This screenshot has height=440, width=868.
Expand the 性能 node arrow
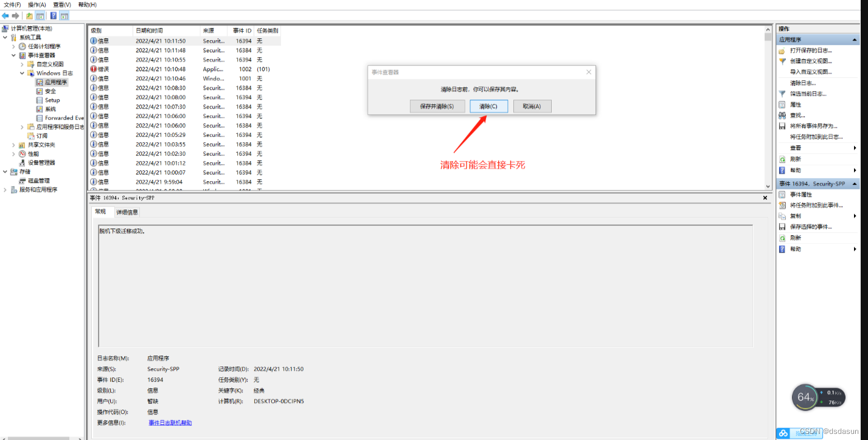pyautogui.click(x=13, y=154)
